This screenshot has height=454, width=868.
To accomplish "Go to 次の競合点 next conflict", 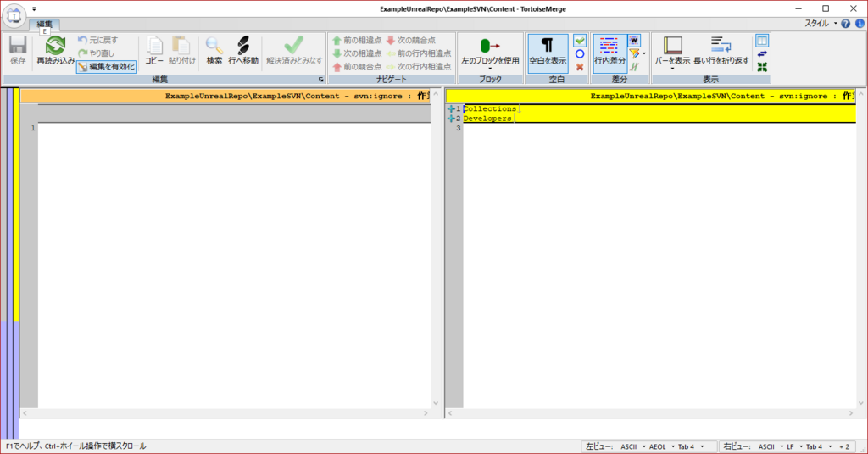I will (x=411, y=40).
